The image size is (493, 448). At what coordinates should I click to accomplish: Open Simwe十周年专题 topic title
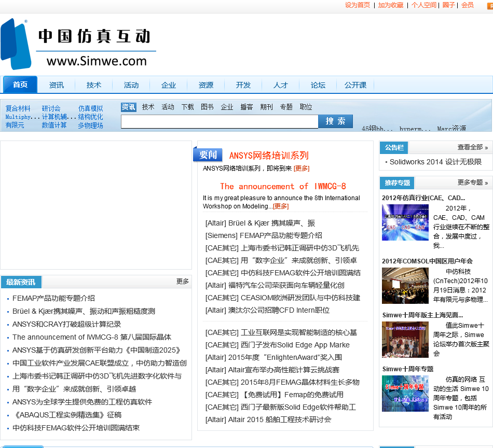(408, 369)
